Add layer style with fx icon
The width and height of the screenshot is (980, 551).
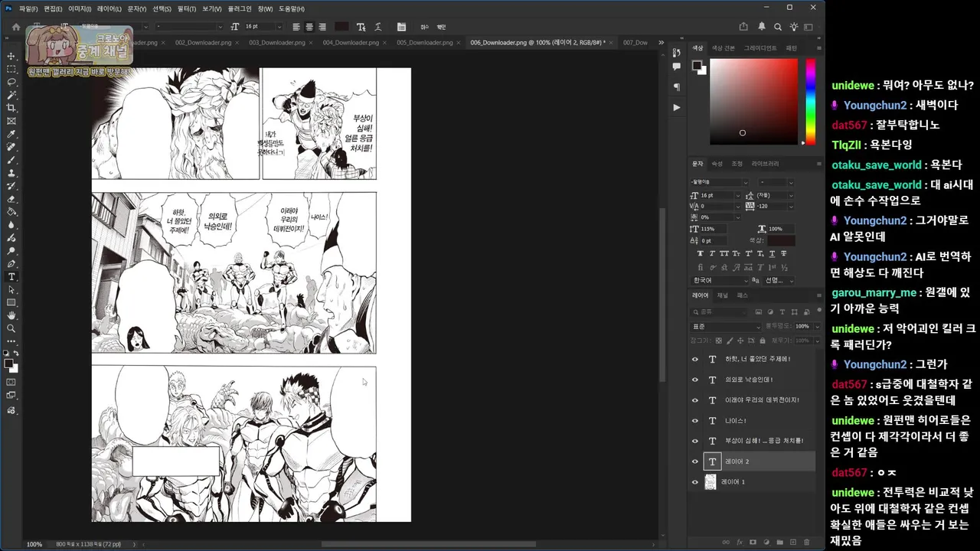point(740,543)
